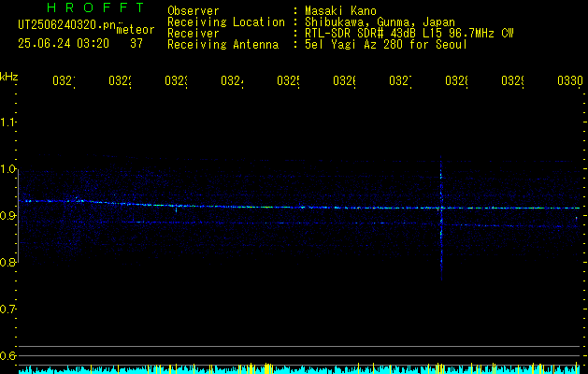Click the 'Observer' field label
Image resolution: width=588 pixels, height=374 pixels.
point(194,10)
